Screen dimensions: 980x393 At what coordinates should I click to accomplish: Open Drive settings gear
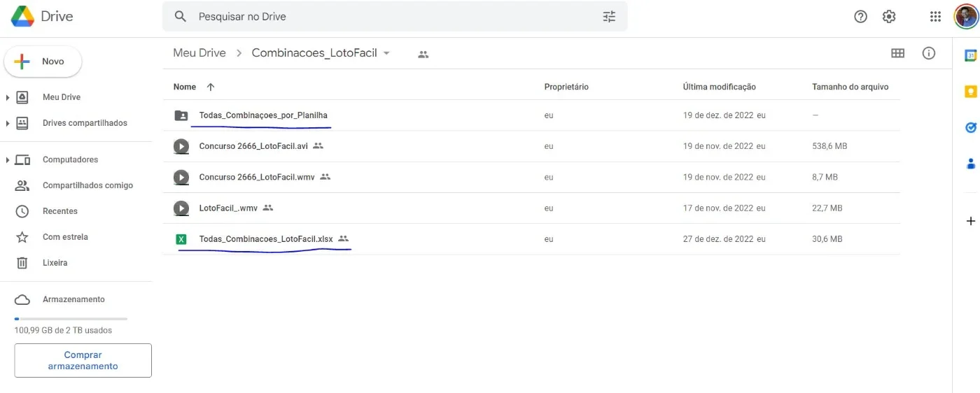tap(889, 17)
